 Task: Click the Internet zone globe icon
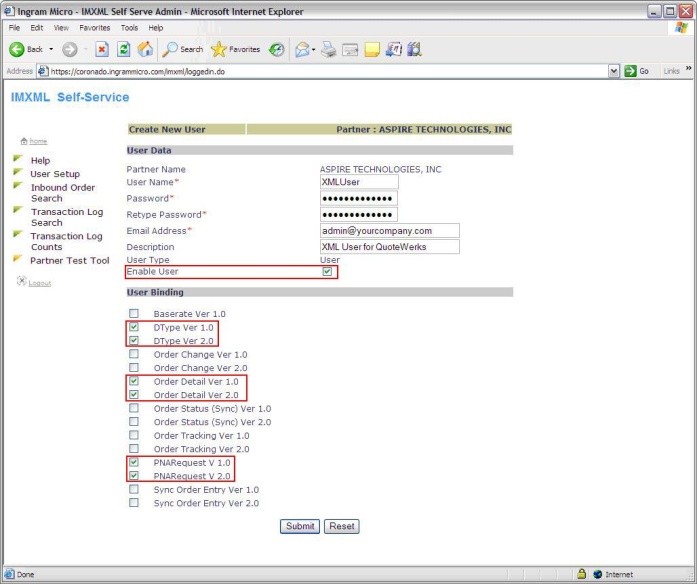pos(598,574)
